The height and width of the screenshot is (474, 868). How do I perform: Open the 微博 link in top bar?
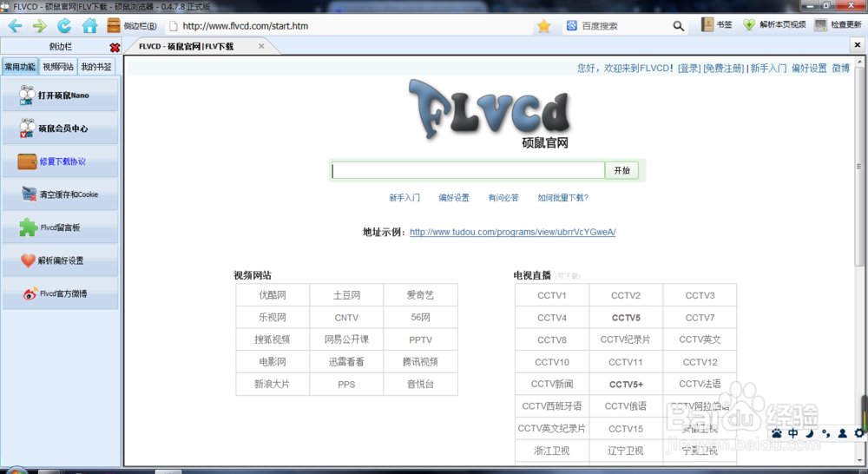(x=840, y=68)
